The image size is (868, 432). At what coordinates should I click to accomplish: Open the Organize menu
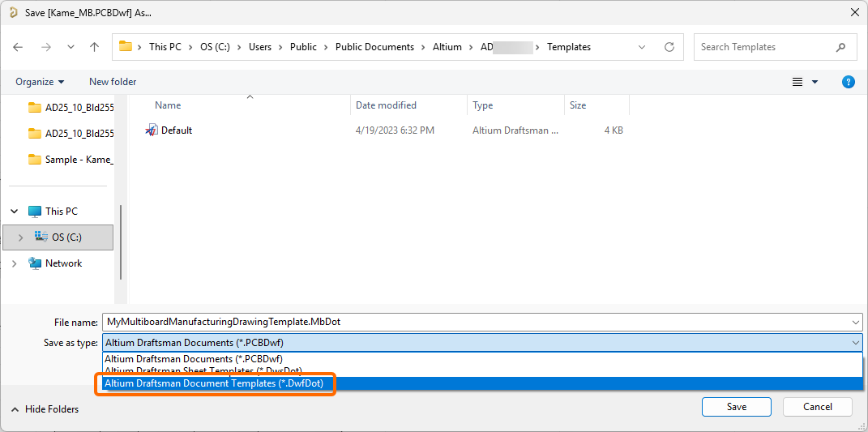(x=40, y=82)
